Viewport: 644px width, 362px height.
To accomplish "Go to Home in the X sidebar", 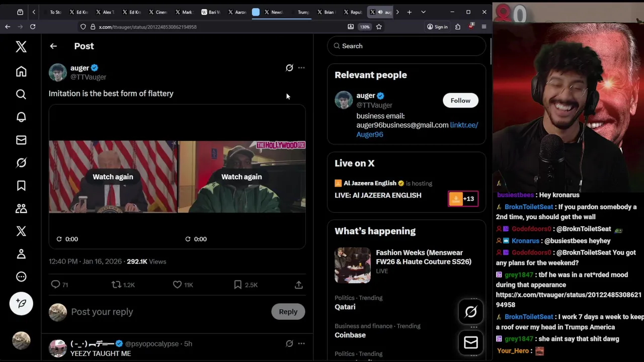I will 21,71.
